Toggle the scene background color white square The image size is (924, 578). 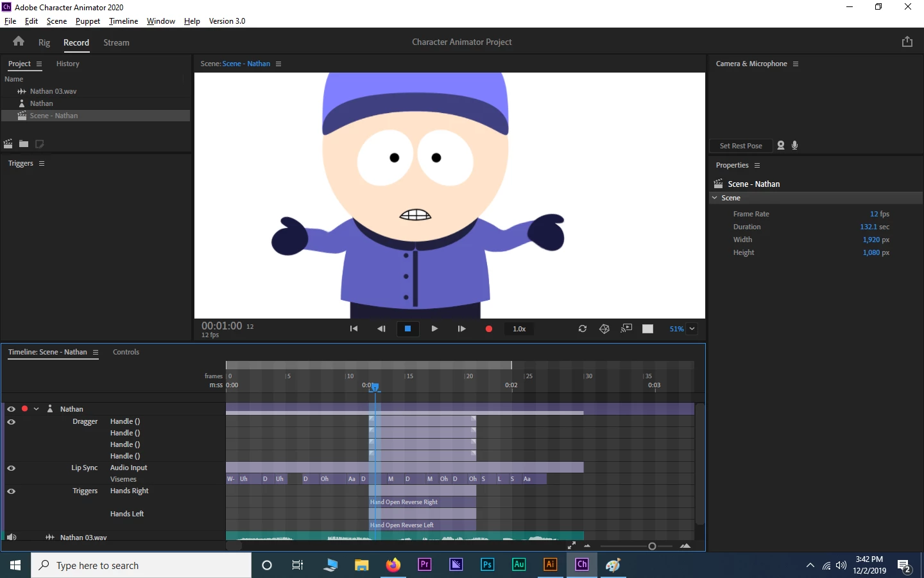point(648,329)
